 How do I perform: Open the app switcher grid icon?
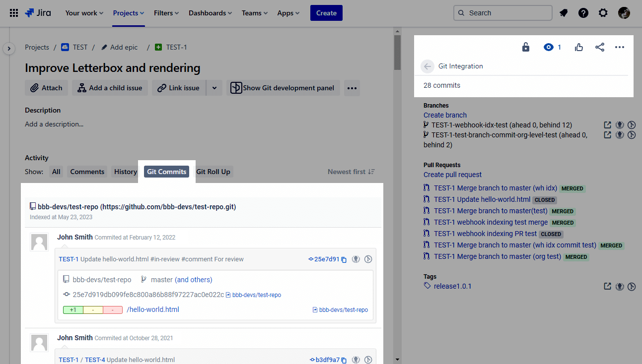point(14,13)
